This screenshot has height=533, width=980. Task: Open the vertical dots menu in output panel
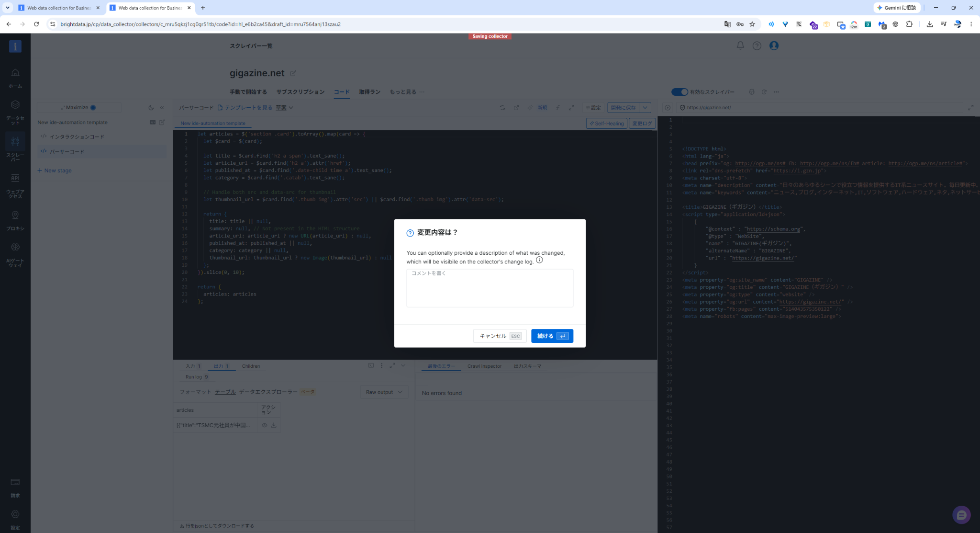click(x=381, y=365)
